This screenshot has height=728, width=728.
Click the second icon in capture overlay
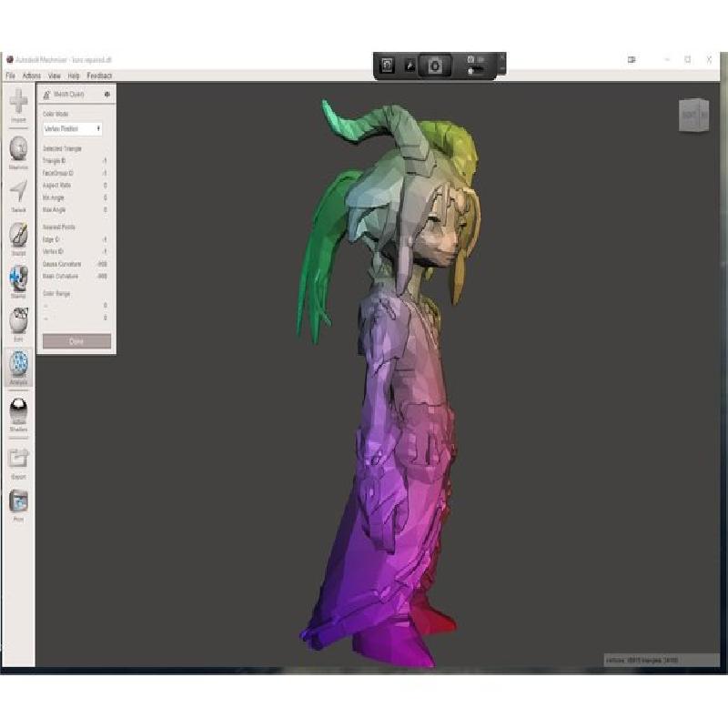click(x=409, y=66)
